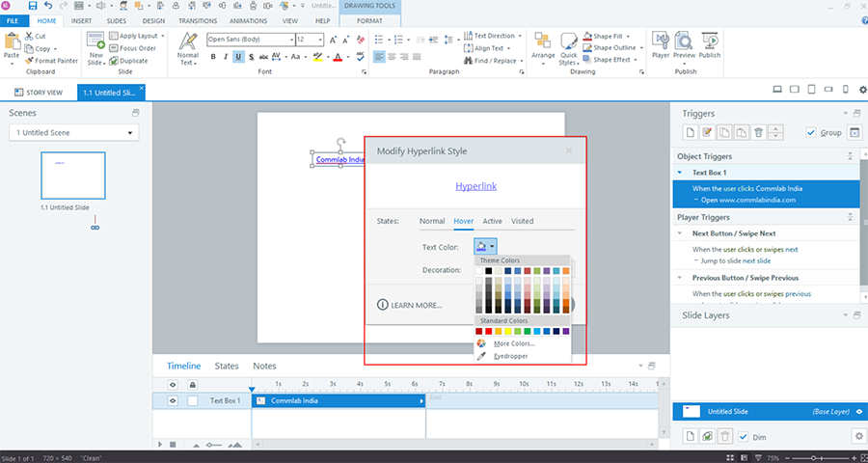Viewport: 868px width, 463px height.
Task: Open the Text Color dropdown arrow
Action: point(492,246)
